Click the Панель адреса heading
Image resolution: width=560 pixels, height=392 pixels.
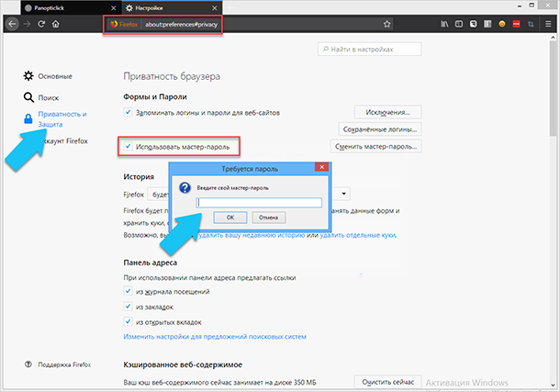point(150,263)
